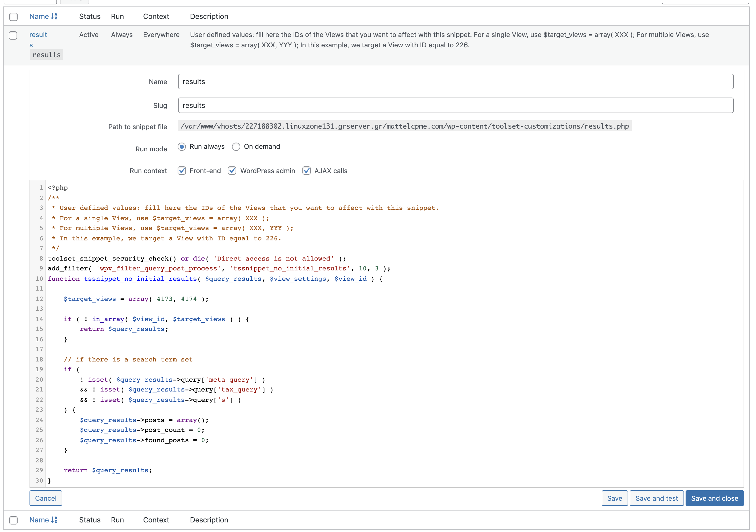Image resolution: width=756 pixels, height=532 pixels.
Task: Check the select-all checkbox in the bottom footer
Action: [13, 520]
